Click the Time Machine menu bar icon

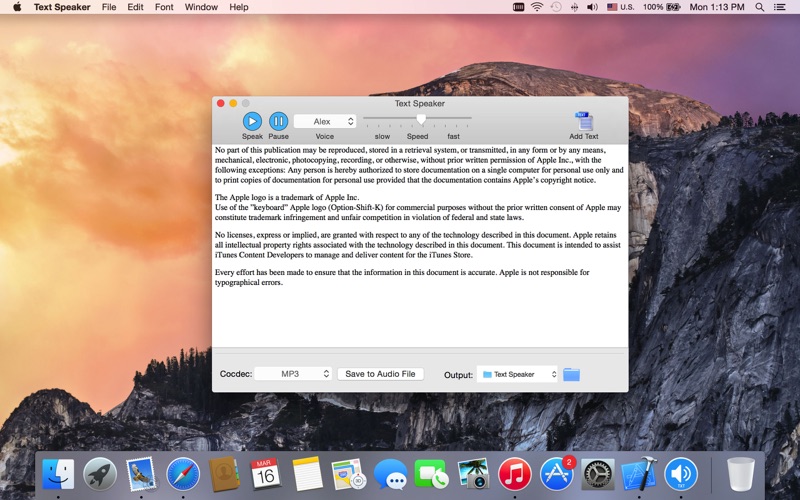[556, 7]
